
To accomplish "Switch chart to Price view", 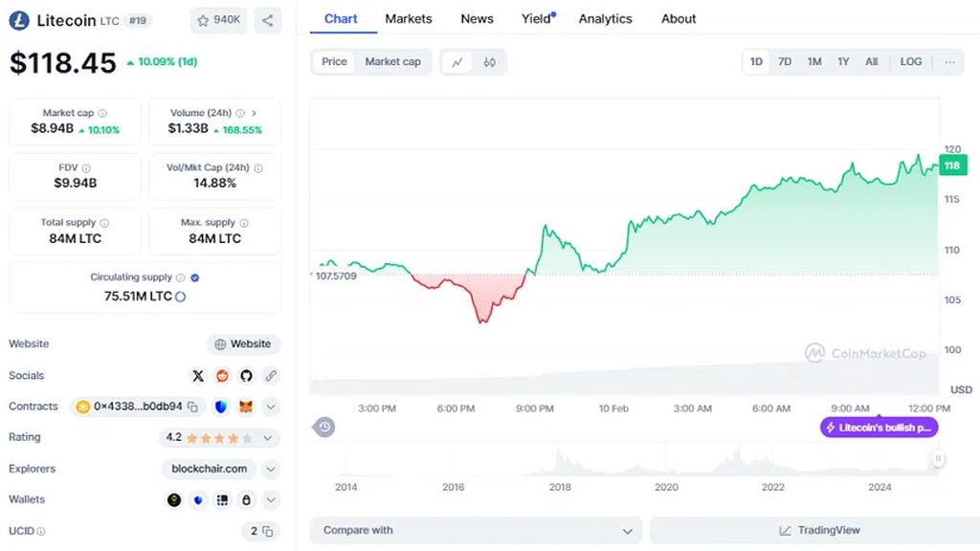I will (334, 62).
